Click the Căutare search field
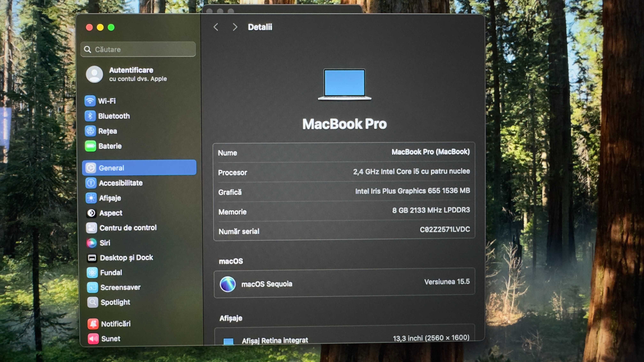This screenshot has width=644, height=362. pyautogui.click(x=138, y=49)
